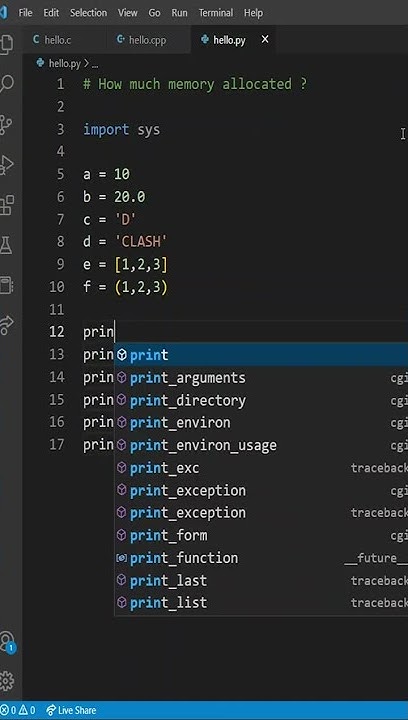This screenshot has width=408, height=720.
Task: Click hello.py in the breadcrumb
Action: pyautogui.click(x=64, y=63)
